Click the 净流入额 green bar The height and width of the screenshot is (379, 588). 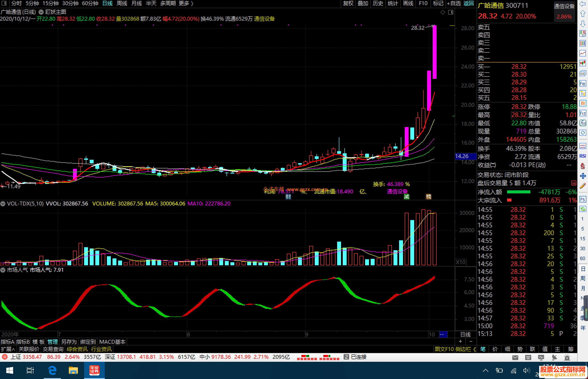[x=519, y=192]
